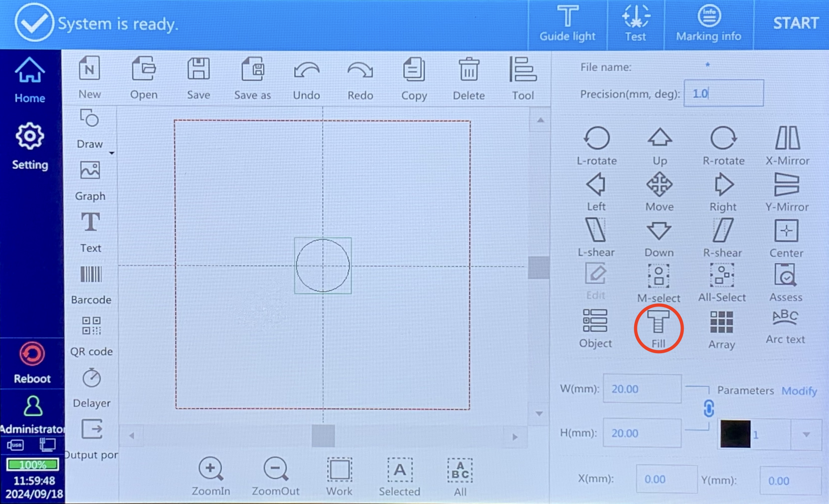Click the Precision input field
Viewport: 829px width, 504px height.
724,93
